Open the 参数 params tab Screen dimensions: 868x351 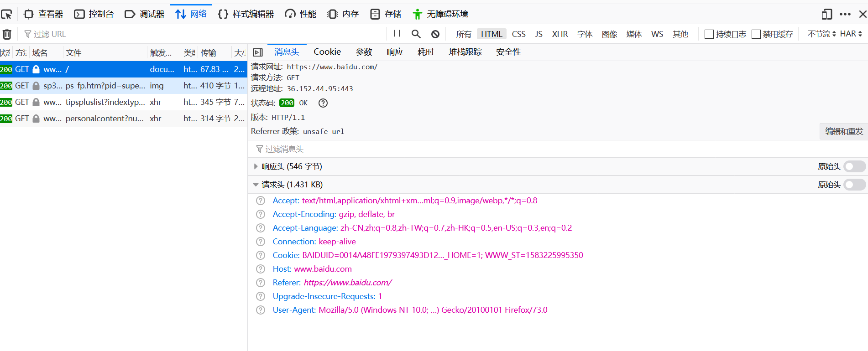coord(364,52)
